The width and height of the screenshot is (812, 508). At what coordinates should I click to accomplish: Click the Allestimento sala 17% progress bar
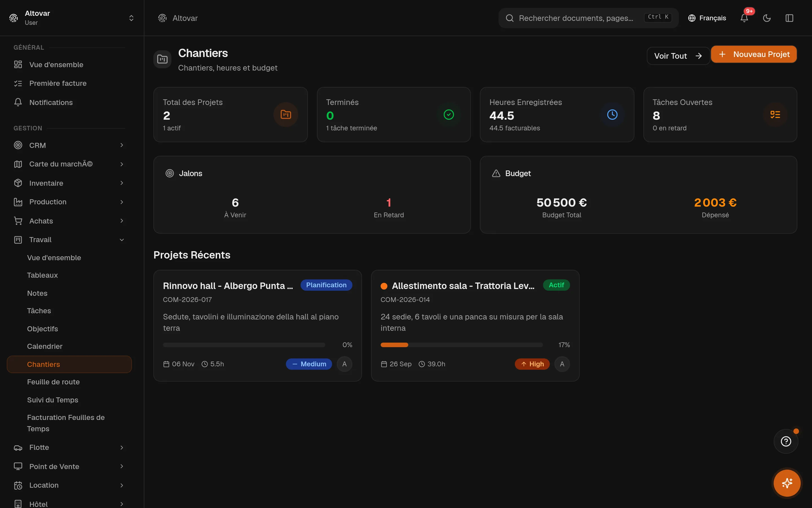click(x=461, y=345)
